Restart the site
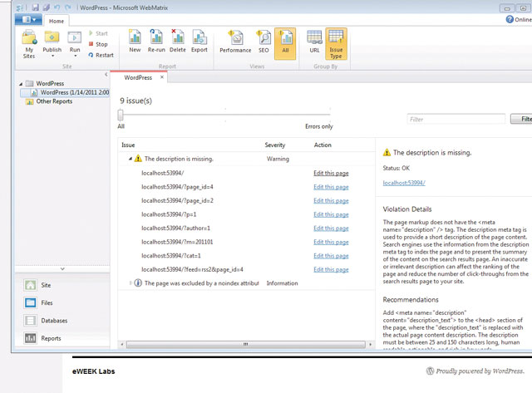Viewport: 532px width, 393px height. pos(101,55)
